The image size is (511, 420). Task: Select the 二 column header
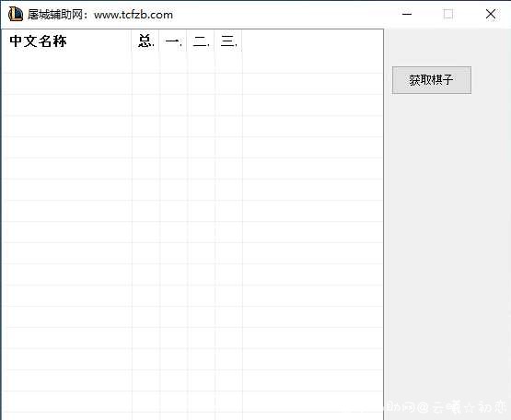coord(201,41)
